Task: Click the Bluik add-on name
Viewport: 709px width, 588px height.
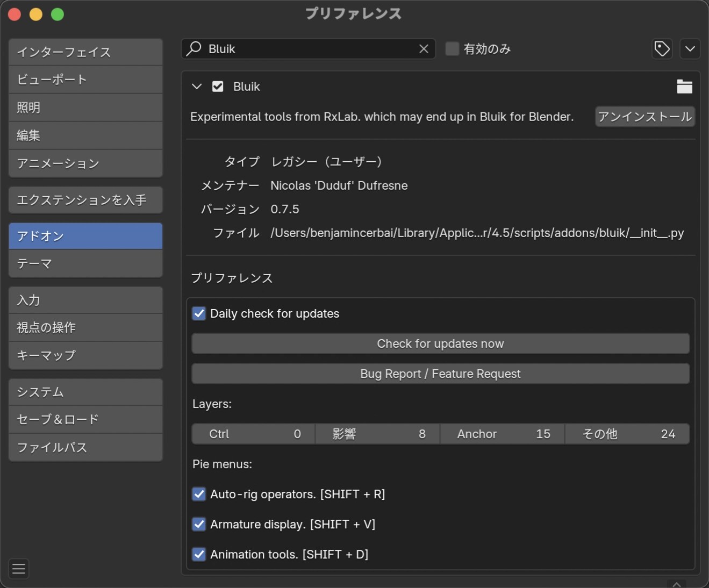Action: click(x=247, y=87)
